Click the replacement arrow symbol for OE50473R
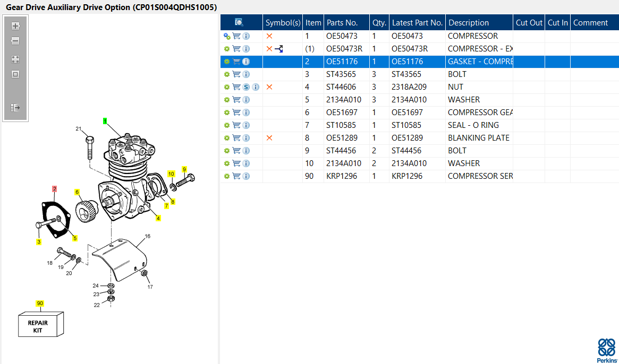The height and width of the screenshot is (364, 619). click(x=279, y=49)
